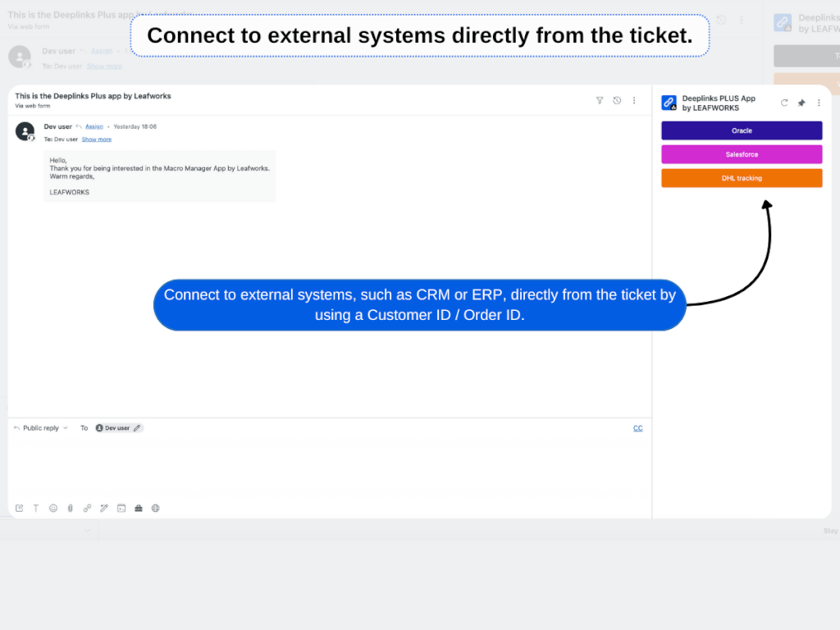Attach a file using the paperclip icon
Screen dimensions: 840x630
click(71, 508)
